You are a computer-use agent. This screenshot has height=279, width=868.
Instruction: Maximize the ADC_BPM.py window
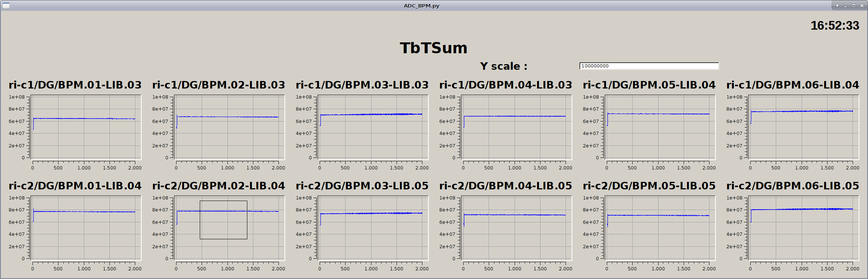[854, 6]
